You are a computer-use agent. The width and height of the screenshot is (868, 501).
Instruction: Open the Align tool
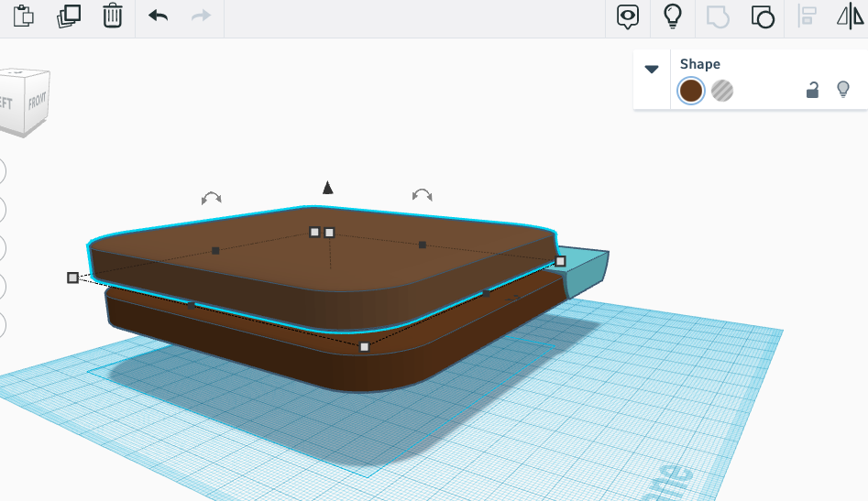808,16
